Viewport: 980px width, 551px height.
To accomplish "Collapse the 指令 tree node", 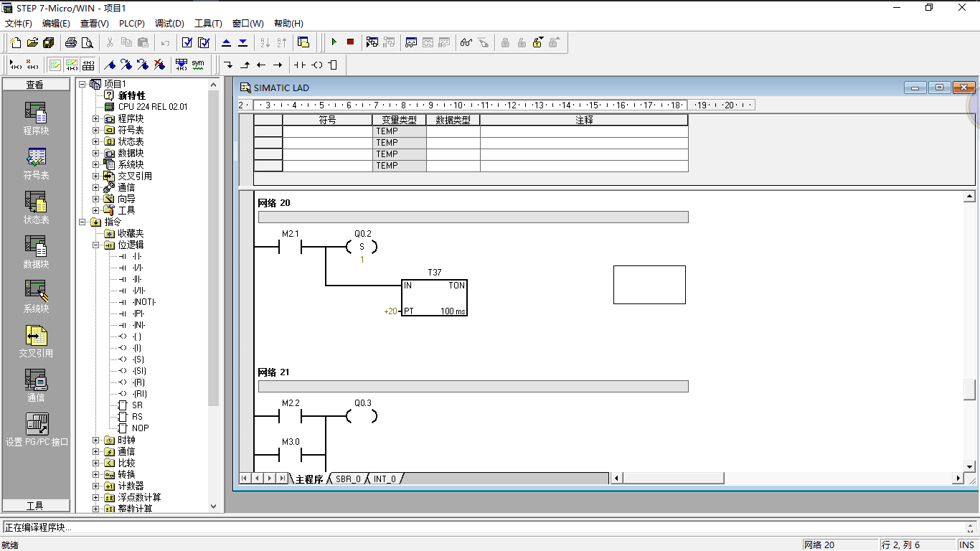I will pyautogui.click(x=82, y=222).
